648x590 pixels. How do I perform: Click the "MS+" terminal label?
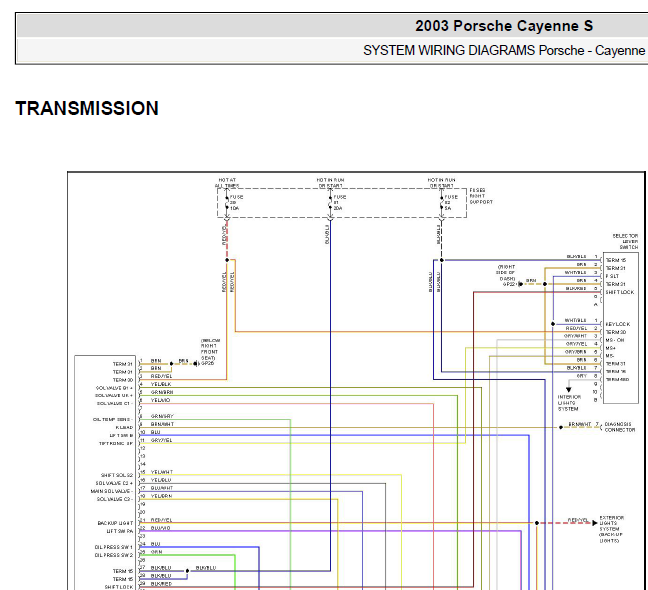(x=610, y=348)
